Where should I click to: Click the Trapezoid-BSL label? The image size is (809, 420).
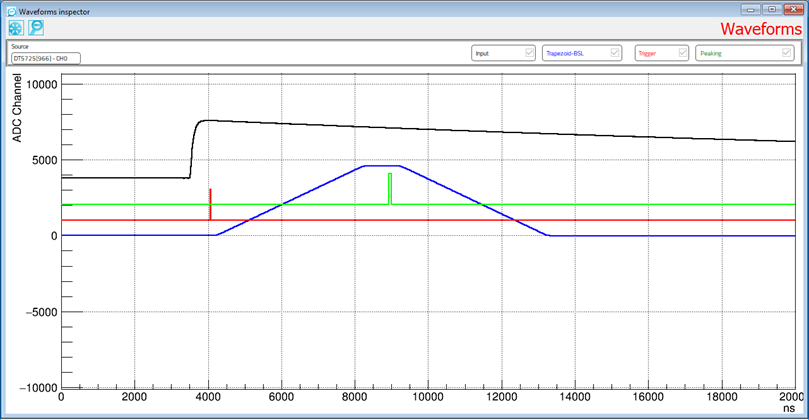click(565, 53)
